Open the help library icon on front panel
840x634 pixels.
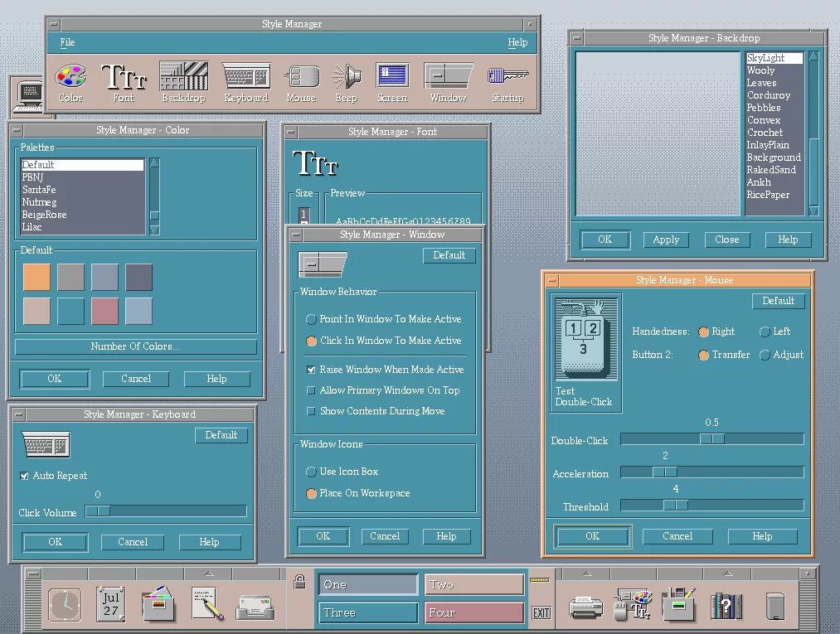pyautogui.click(x=726, y=605)
